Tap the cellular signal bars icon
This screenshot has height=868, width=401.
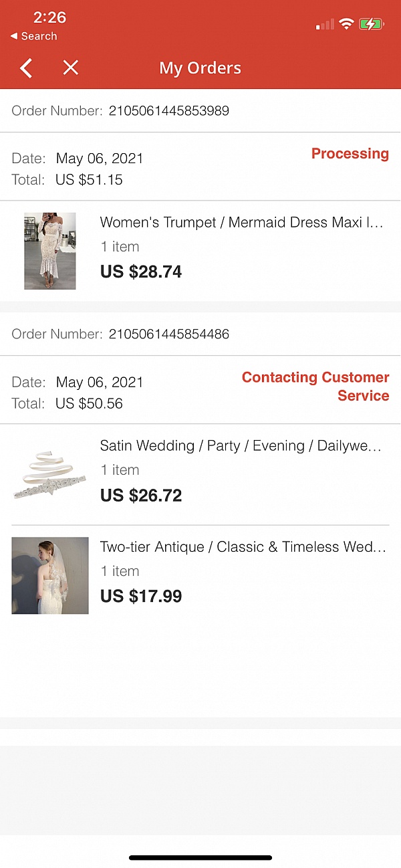[x=325, y=25]
